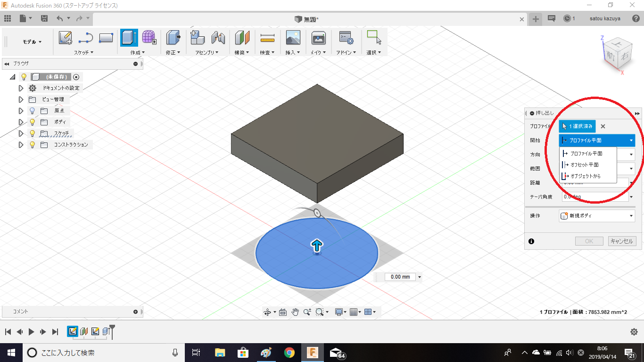644x362 pixels.
Task: Select the Extrude tool in the toolbar
Action: [129, 38]
